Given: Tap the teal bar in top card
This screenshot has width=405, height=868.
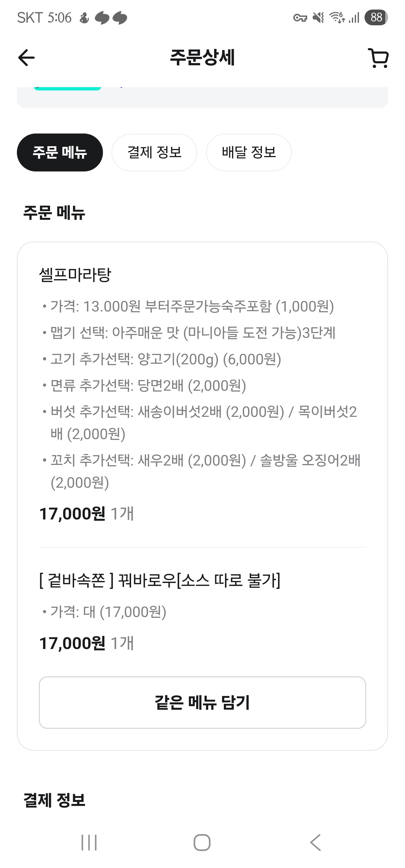Looking at the screenshot, I should click(67, 88).
